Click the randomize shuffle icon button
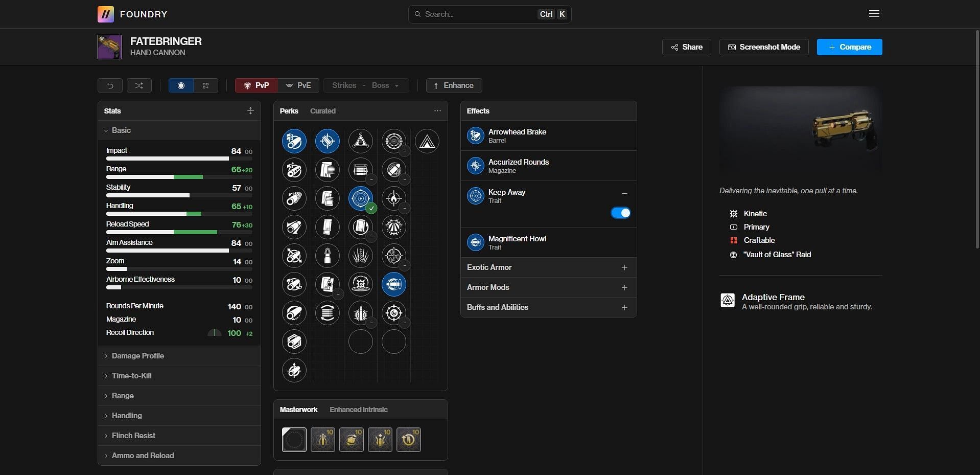 point(139,85)
